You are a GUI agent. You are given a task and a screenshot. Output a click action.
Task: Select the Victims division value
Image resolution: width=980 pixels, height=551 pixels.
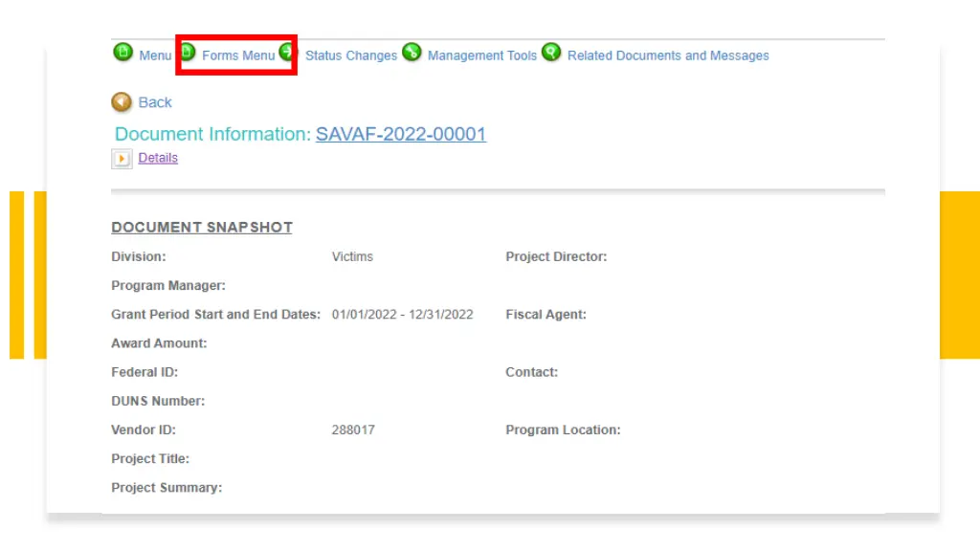point(352,256)
